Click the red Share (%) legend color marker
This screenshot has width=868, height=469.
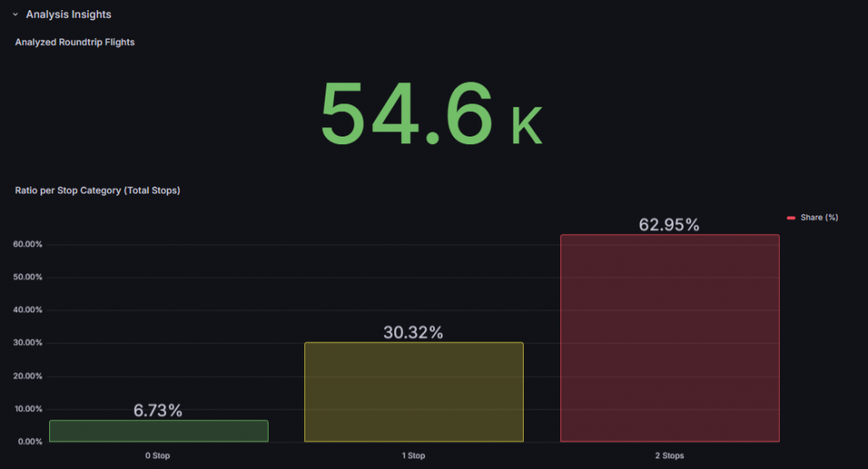(791, 218)
